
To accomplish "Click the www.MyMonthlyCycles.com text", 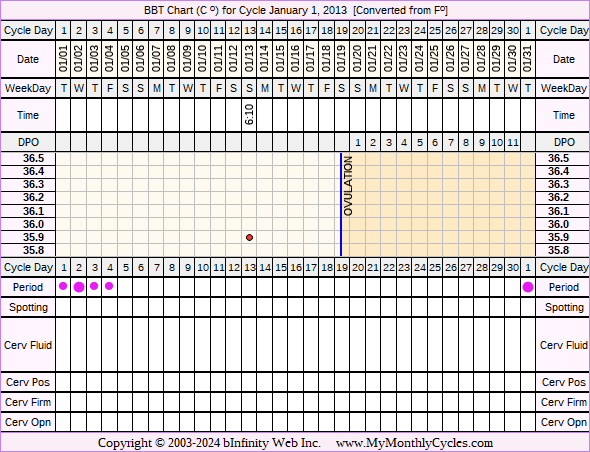I will click(414, 443).
